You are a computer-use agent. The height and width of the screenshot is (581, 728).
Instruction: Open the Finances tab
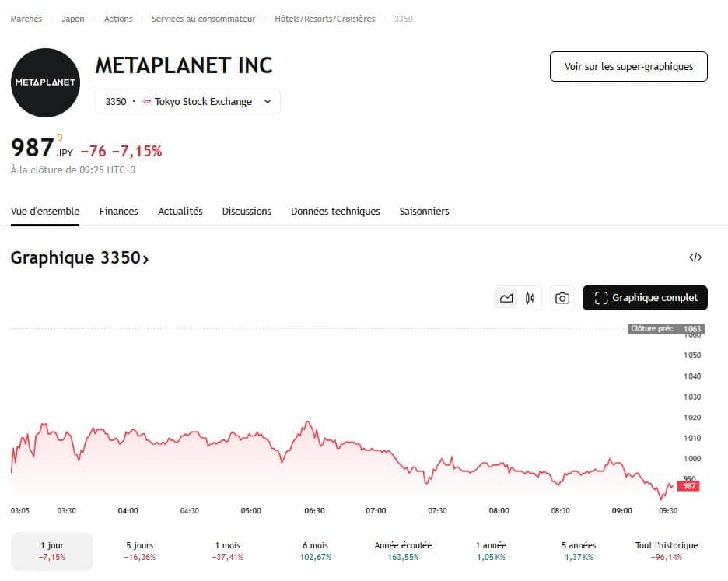point(118,212)
